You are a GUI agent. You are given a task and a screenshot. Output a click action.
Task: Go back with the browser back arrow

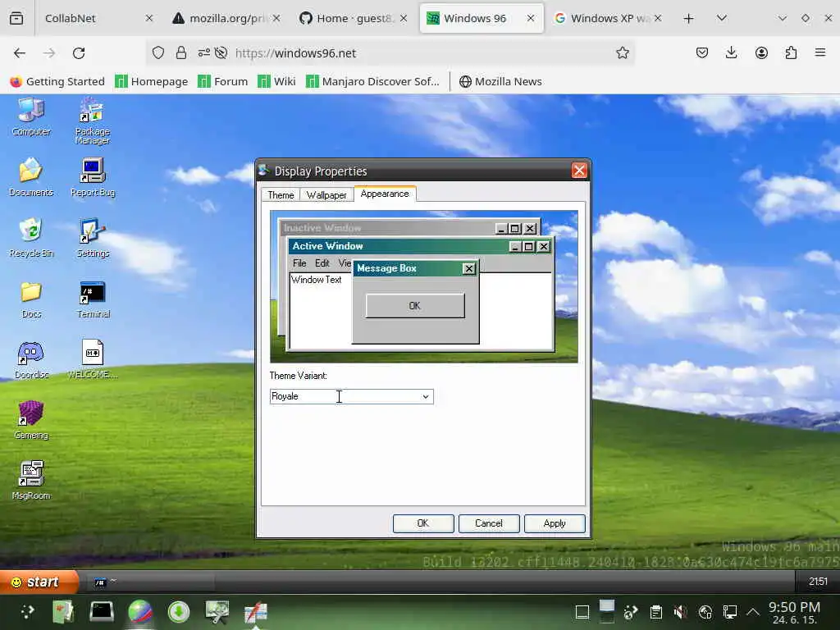pos(20,53)
